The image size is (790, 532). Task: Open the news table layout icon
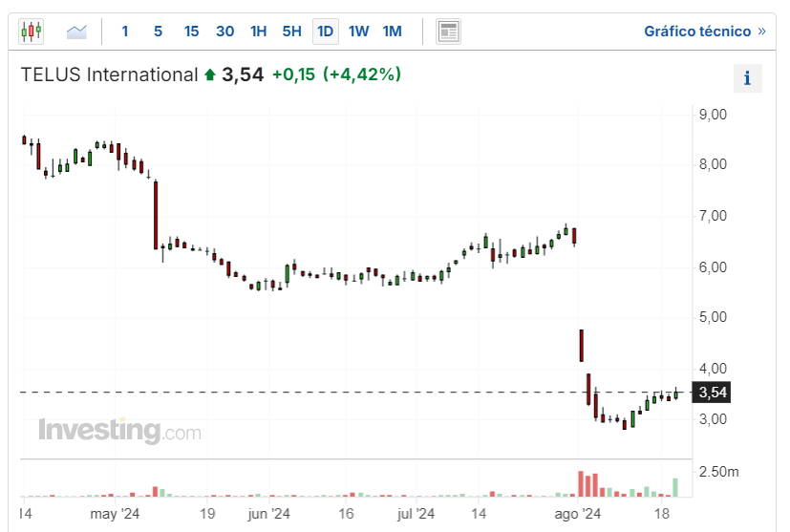pos(448,32)
